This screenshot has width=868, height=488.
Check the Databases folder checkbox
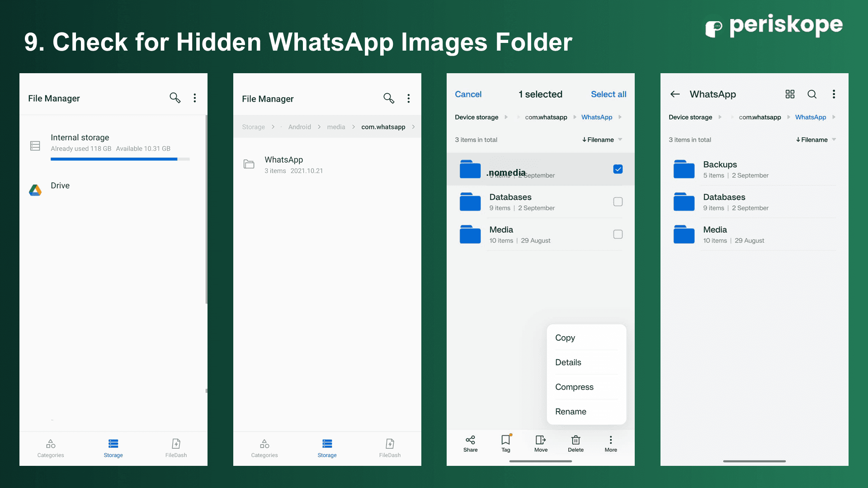point(618,202)
